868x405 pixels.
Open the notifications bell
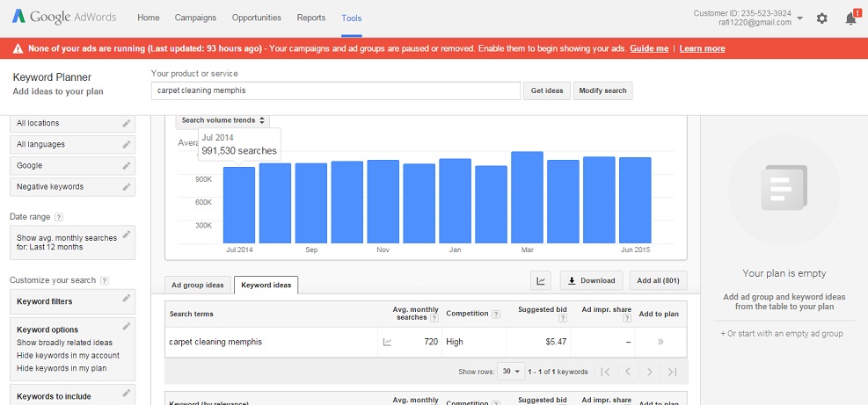click(850, 18)
